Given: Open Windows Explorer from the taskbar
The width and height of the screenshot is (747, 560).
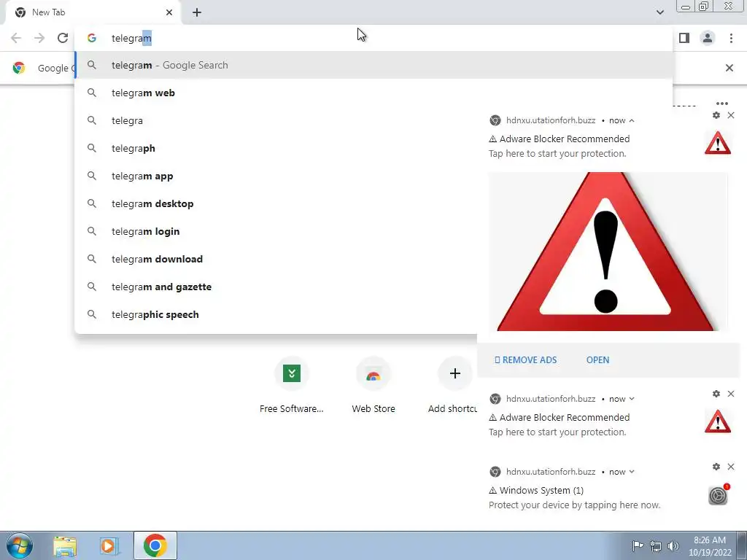Looking at the screenshot, I should pyautogui.click(x=65, y=545).
